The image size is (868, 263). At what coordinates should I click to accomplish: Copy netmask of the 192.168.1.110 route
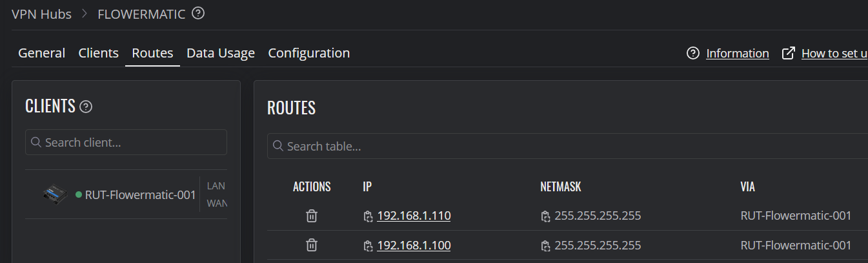pos(545,216)
